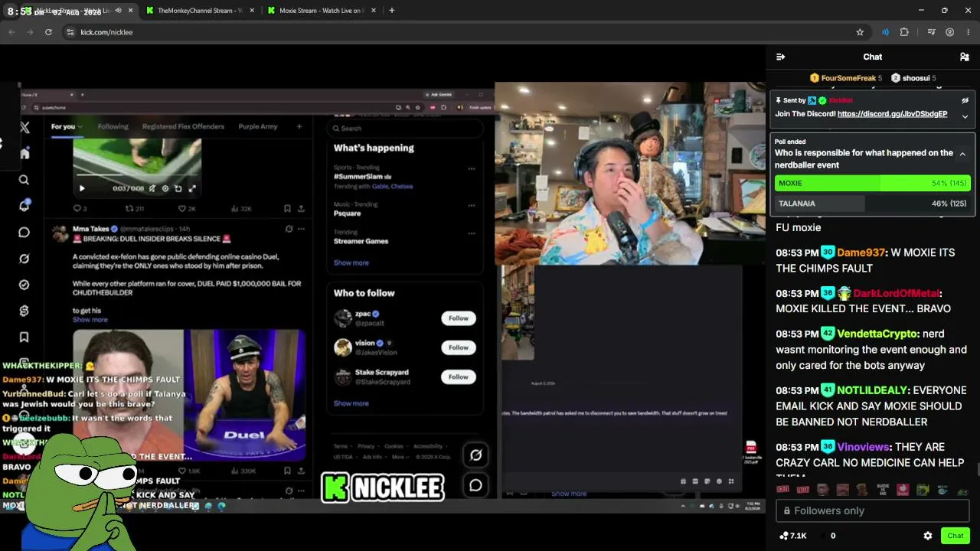Open the Chrome three-dot menu
980x551 pixels.
969,32
